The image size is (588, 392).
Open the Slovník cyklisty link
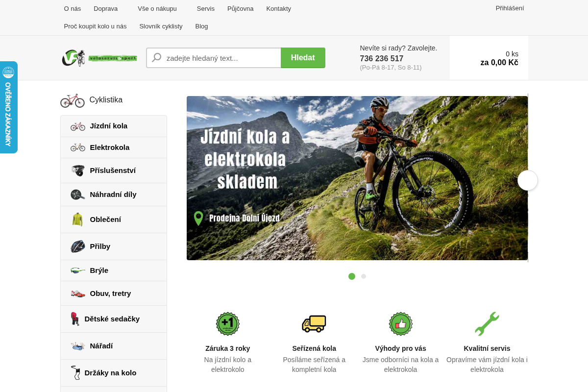[161, 26]
